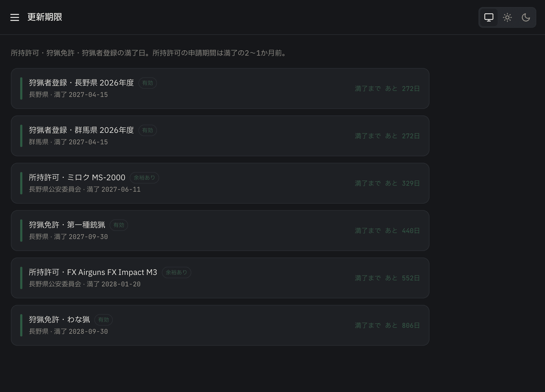This screenshot has width=545, height=392.
Task: Click 有効 badge on わな猟 license
Action: pyautogui.click(x=104, y=320)
